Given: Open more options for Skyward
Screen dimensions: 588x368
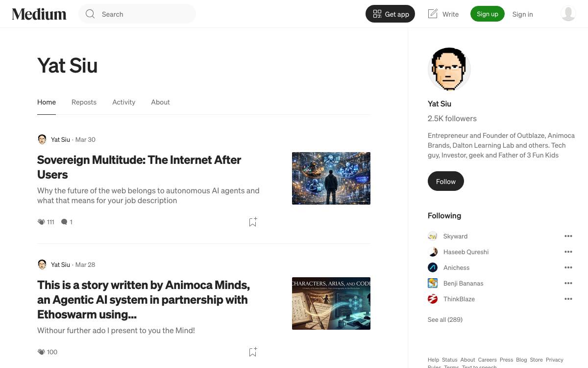Looking at the screenshot, I should tap(568, 236).
